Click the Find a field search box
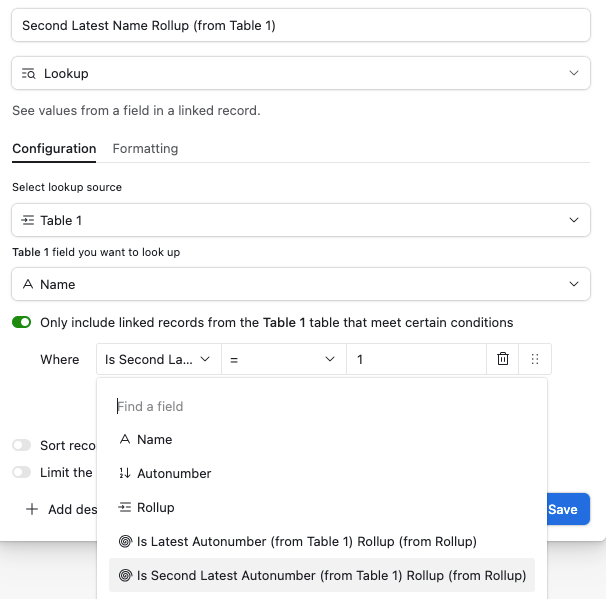The image size is (606, 599). (322, 406)
